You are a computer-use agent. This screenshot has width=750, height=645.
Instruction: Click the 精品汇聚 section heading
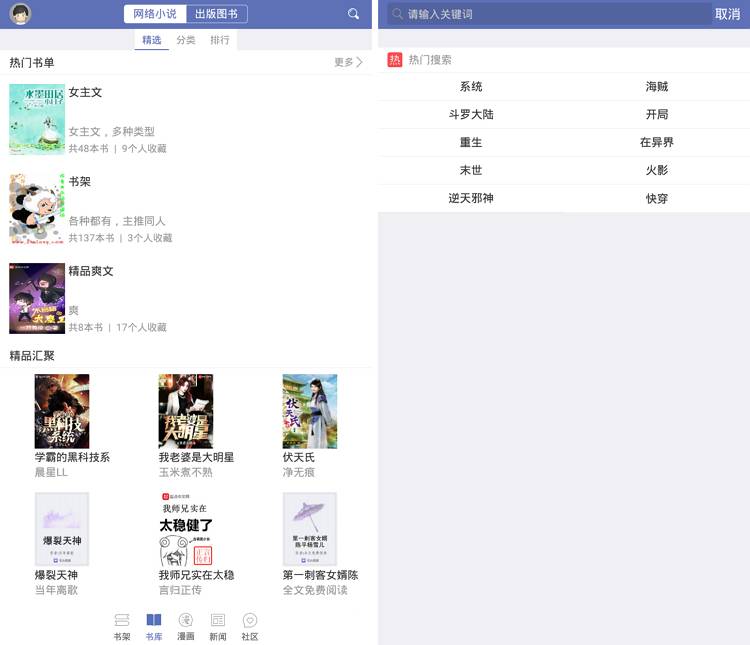click(x=32, y=356)
